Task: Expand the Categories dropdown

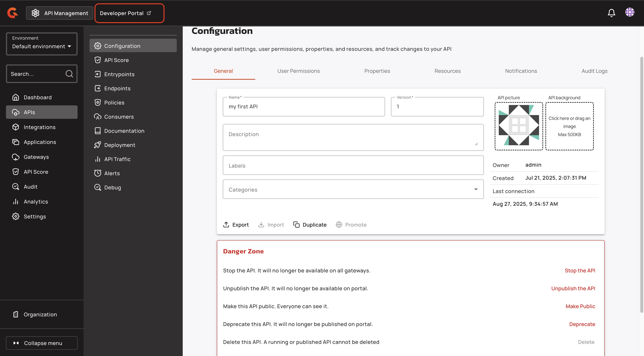Action: 353,190
